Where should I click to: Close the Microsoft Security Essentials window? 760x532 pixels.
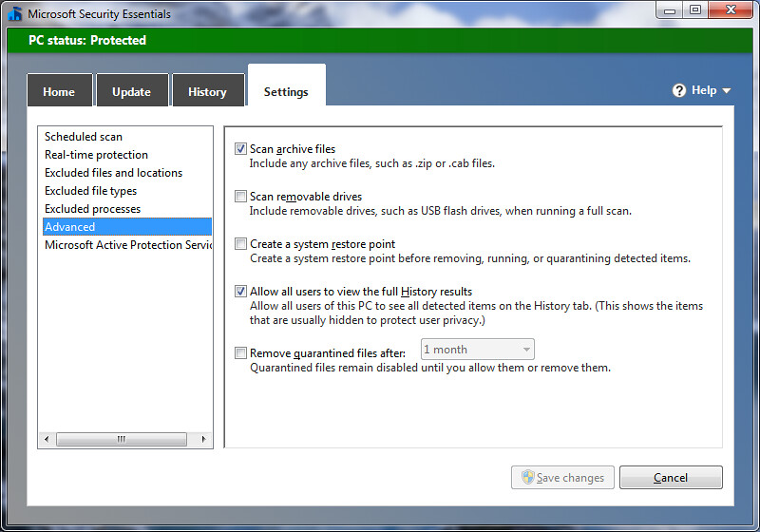[x=731, y=10]
